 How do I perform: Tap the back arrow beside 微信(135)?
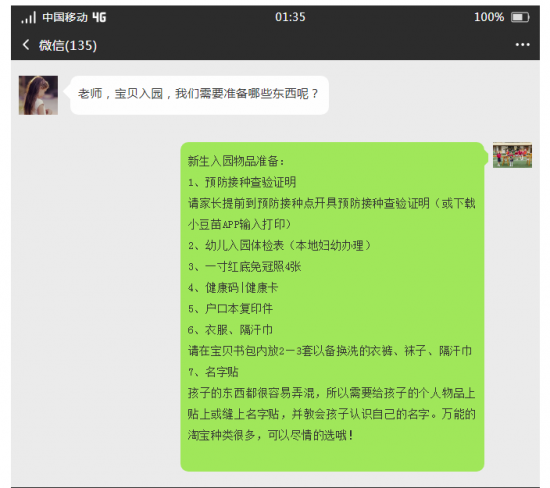(26, 45)
